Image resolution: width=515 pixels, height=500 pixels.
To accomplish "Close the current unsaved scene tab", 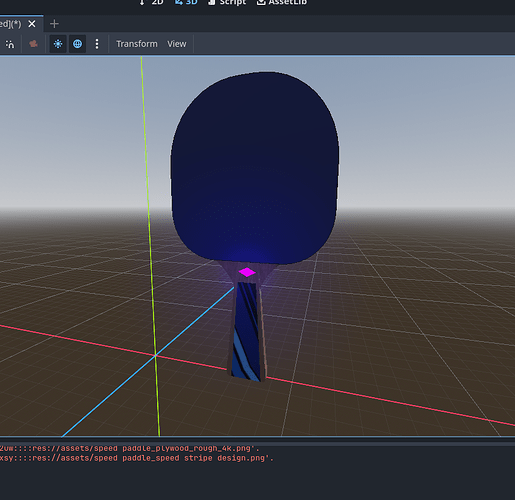I will click(x=32, y=24).
